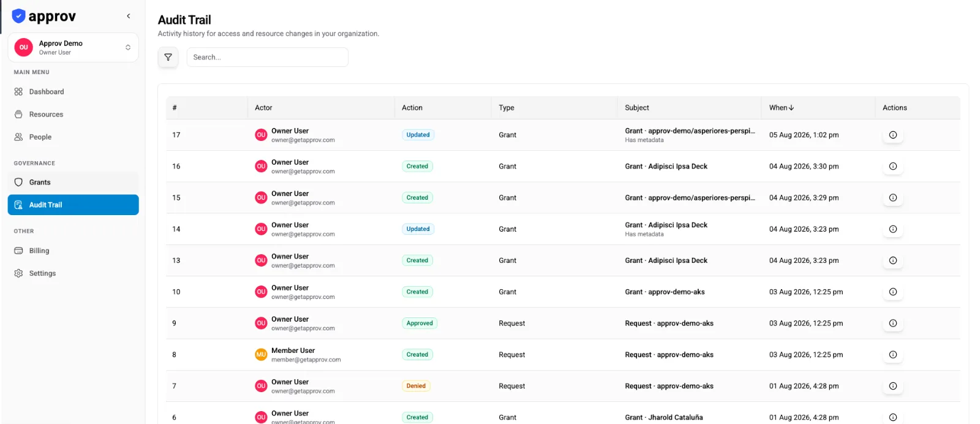This screenshot has width=980, height=424.
Task: Click date '04 Aug 2026, 3:29 pm'
Action: pos(804,198)
